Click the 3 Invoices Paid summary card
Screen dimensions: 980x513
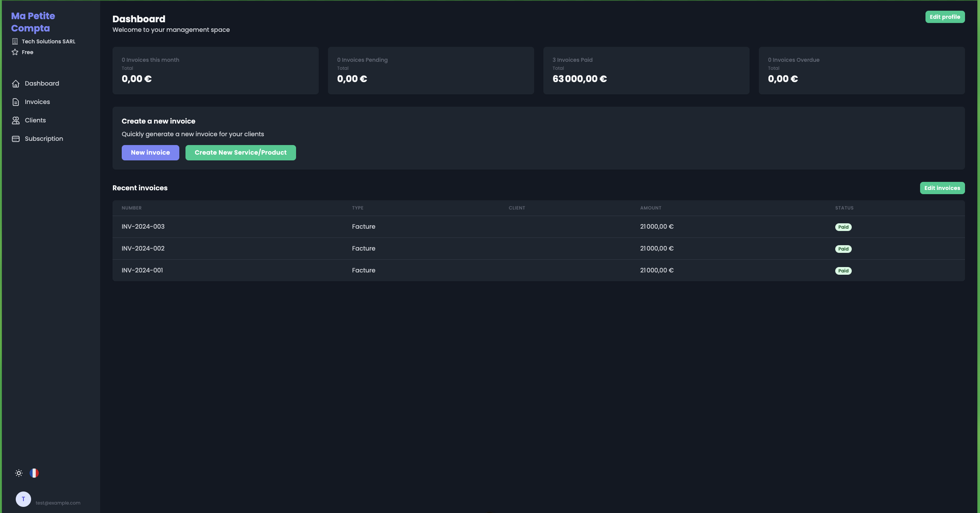(x=646, y=71)
